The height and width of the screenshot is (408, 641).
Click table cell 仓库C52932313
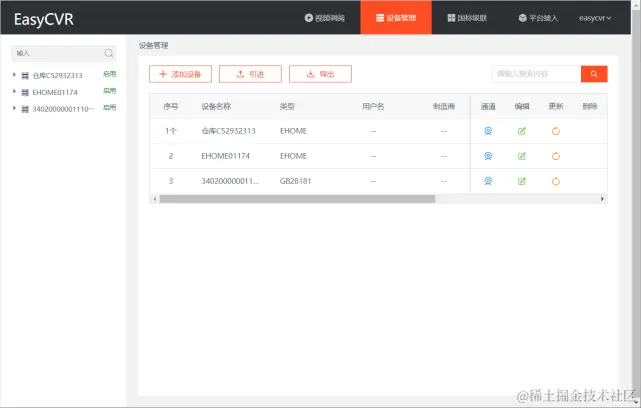pyautogui.click(x=228, y=131)
